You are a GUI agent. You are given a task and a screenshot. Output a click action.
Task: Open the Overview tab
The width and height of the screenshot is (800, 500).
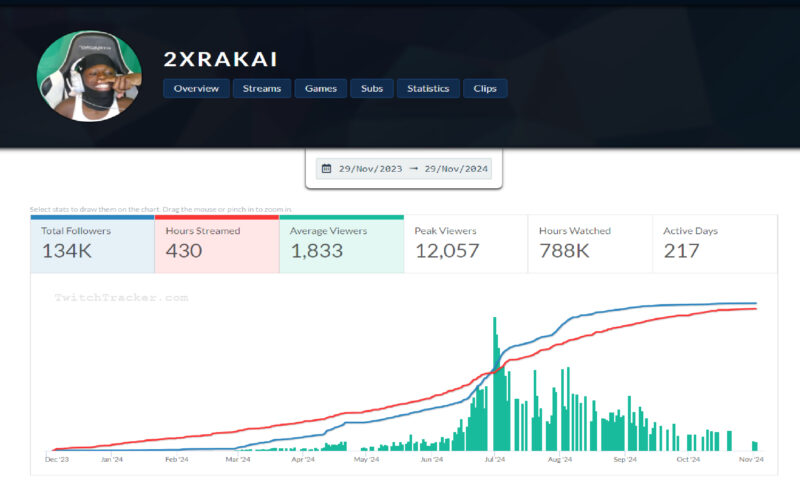pos(196,88)
